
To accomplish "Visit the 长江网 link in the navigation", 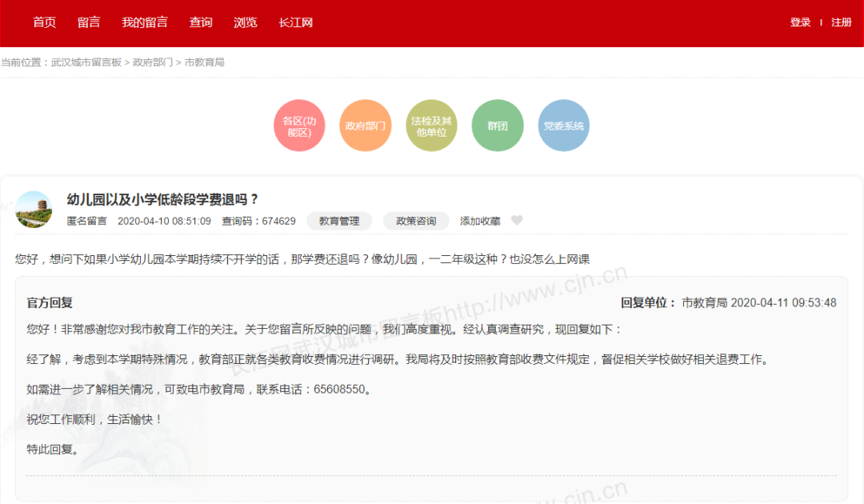I will tap(295, 22).
